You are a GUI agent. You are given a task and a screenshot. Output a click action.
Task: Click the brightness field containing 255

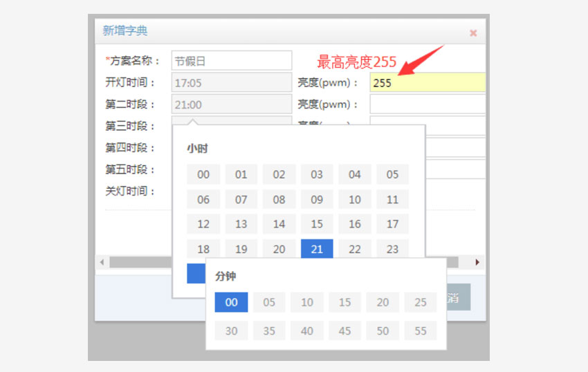(428, 83)
